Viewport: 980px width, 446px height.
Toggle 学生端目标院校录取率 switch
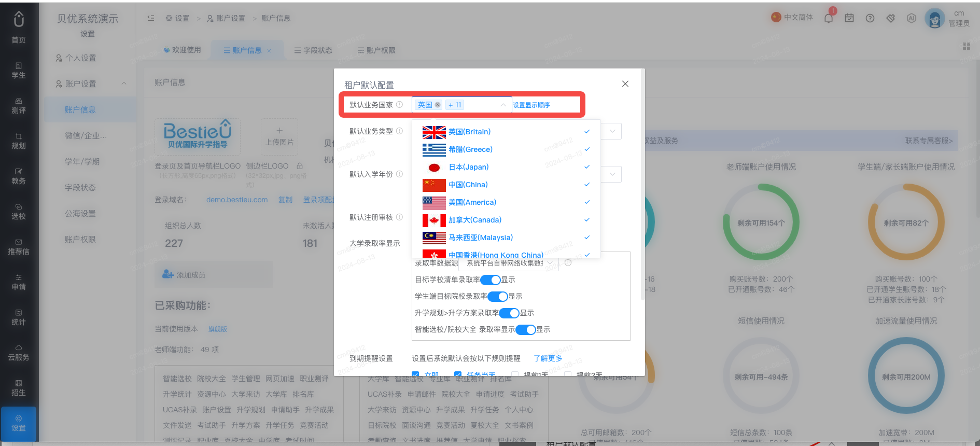[x=497, y=297]
